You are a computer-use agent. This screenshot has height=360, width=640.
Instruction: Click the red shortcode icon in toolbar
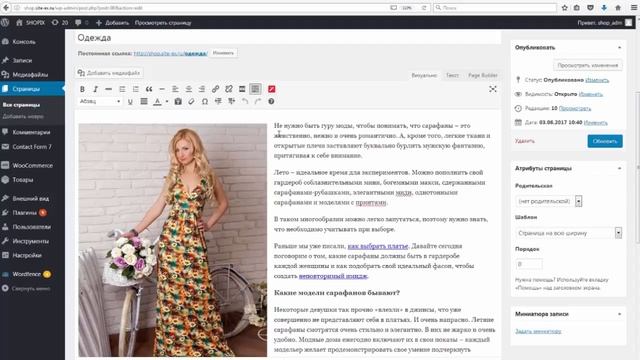(271, 89)
